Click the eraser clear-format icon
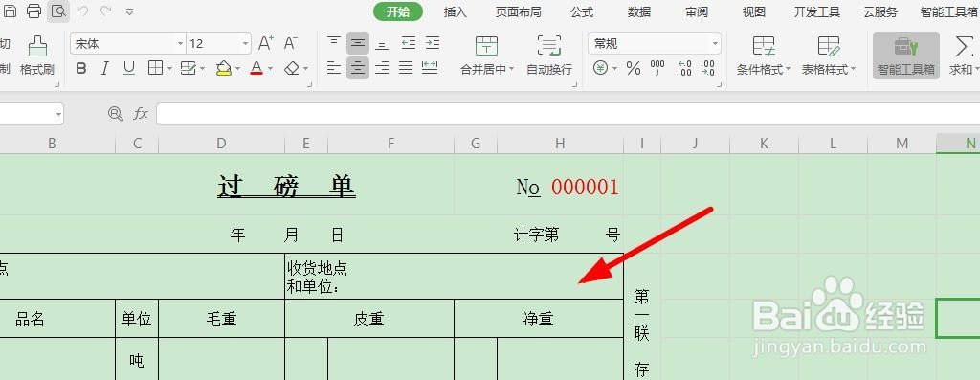980x380 pixels. pos(292,68)
